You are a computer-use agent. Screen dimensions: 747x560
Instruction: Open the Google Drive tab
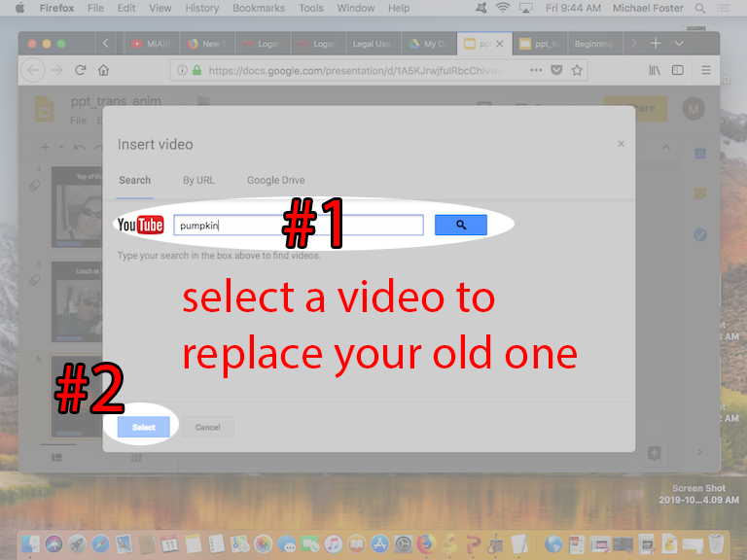(275, 180)
